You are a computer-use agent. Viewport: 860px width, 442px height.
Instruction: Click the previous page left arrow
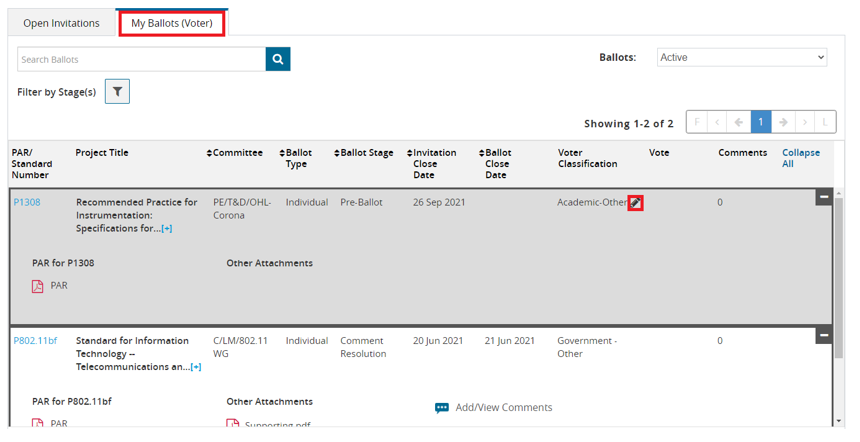[x=739, y=122]
